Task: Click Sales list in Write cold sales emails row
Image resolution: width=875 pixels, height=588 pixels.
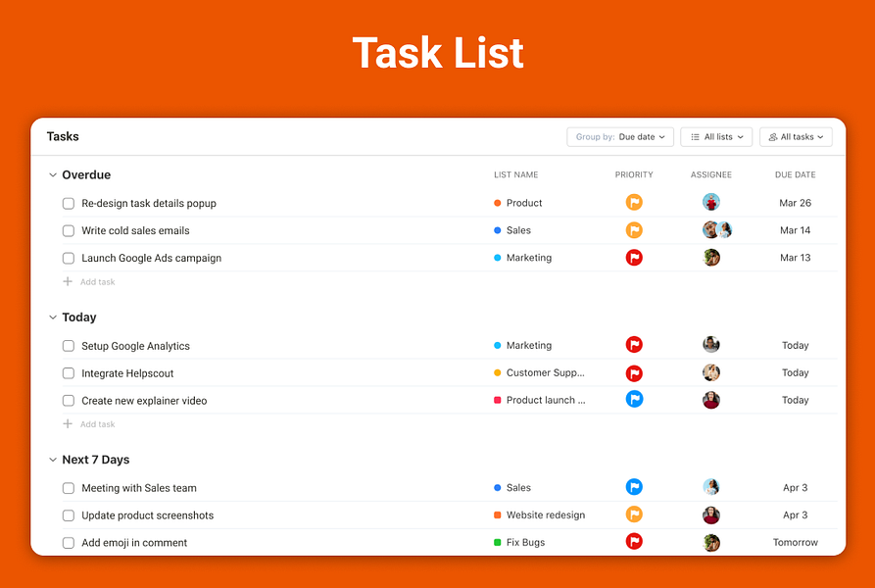Action: click(x=518, y=230)
